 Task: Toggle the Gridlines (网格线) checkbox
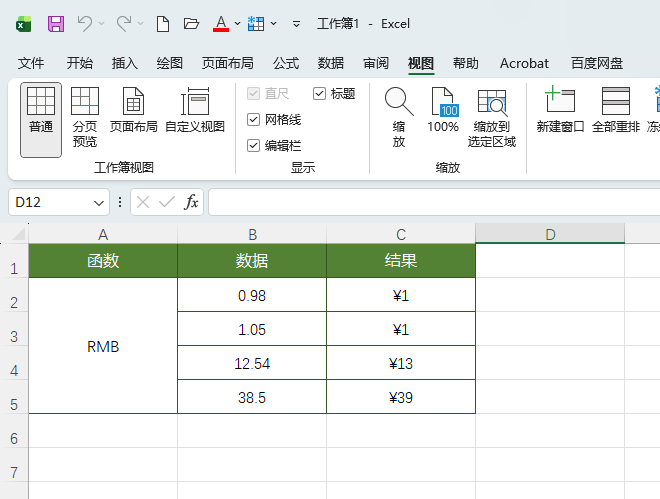[x=253, y=119]
